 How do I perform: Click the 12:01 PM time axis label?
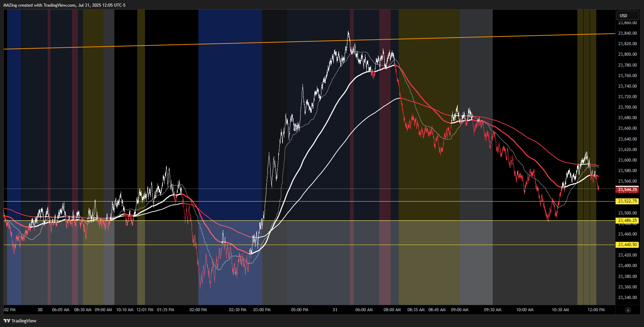tap(145, 310)
